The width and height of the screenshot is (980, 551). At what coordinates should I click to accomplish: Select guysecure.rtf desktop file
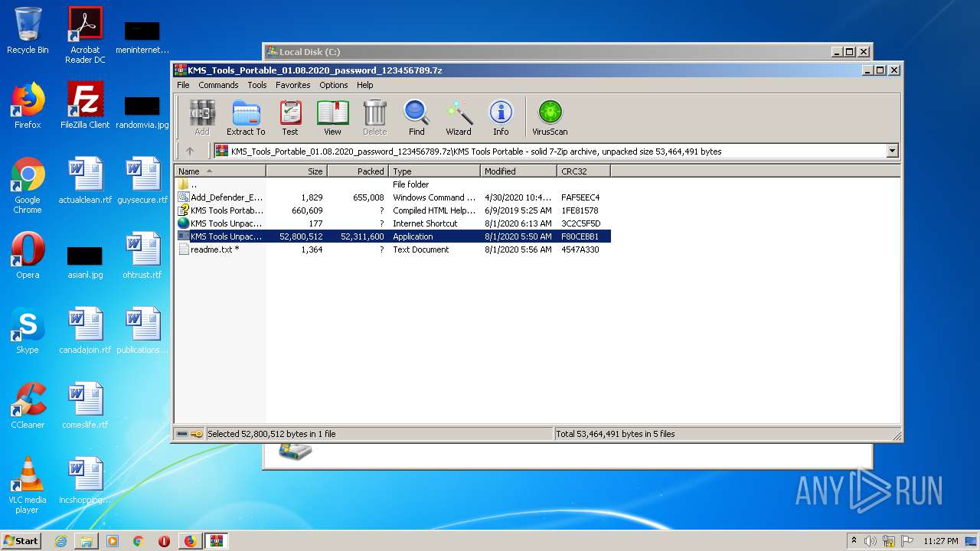[x=142, y=181]
